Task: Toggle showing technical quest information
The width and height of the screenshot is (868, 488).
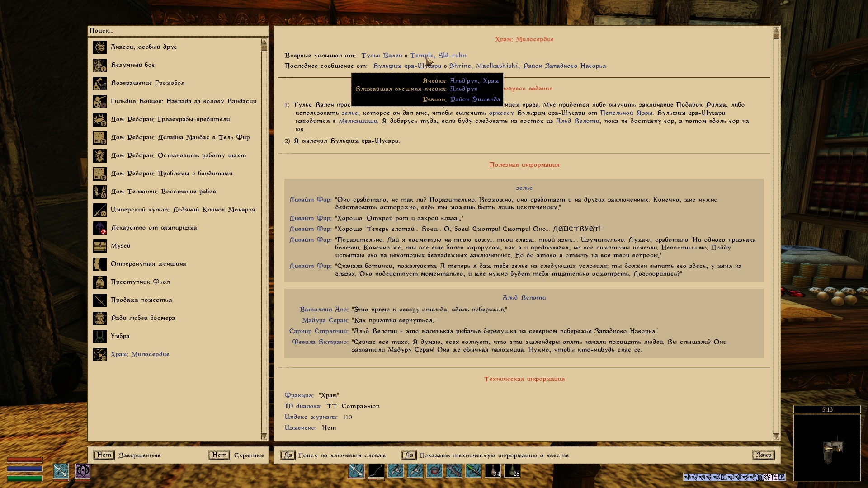Action: click(x=409, y=455)
